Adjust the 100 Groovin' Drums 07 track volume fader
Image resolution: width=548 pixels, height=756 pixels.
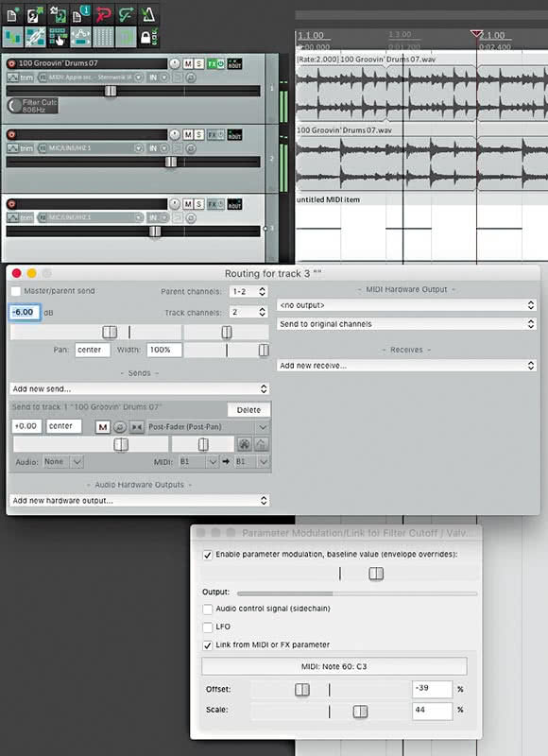click(x=111, y=91)
